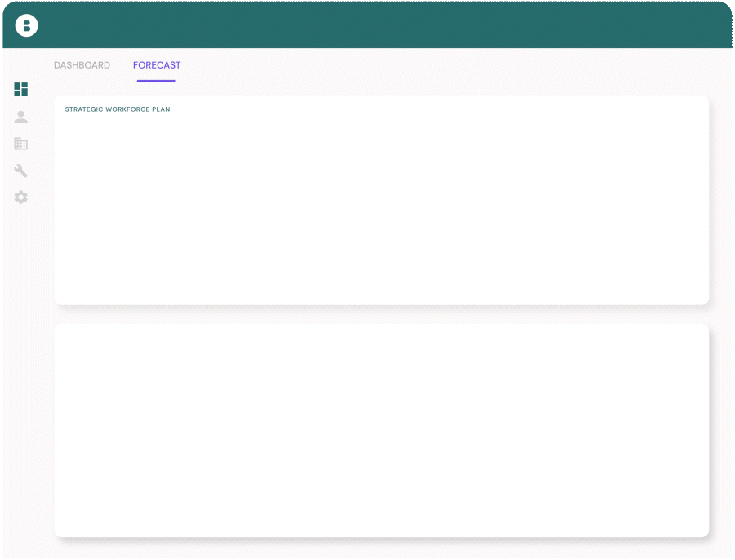The width and height of the screenshot is (735, 560).
Task: Open the dashboard grid icon in sidebar
Action: point(21,89)
